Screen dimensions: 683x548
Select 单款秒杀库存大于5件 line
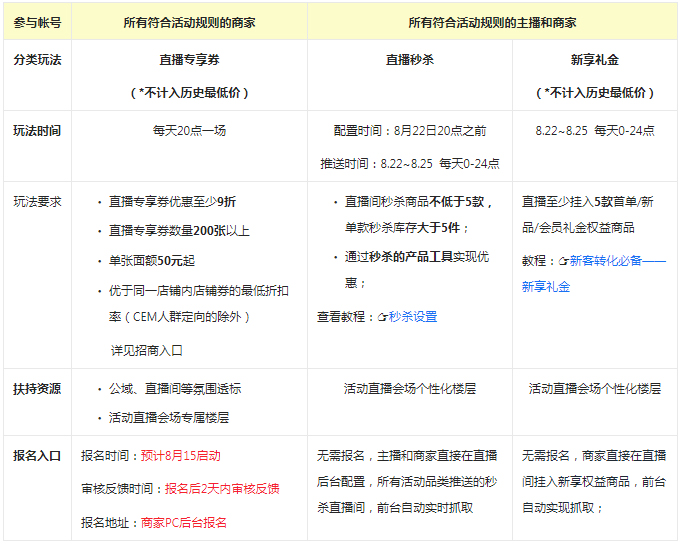click(x=406, y=227)
